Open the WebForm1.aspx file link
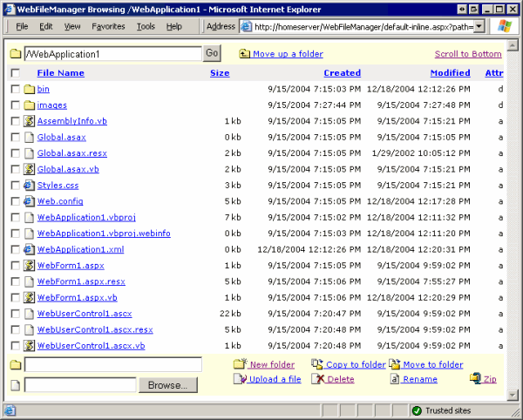The image size is (523, 420). point(71,266)
